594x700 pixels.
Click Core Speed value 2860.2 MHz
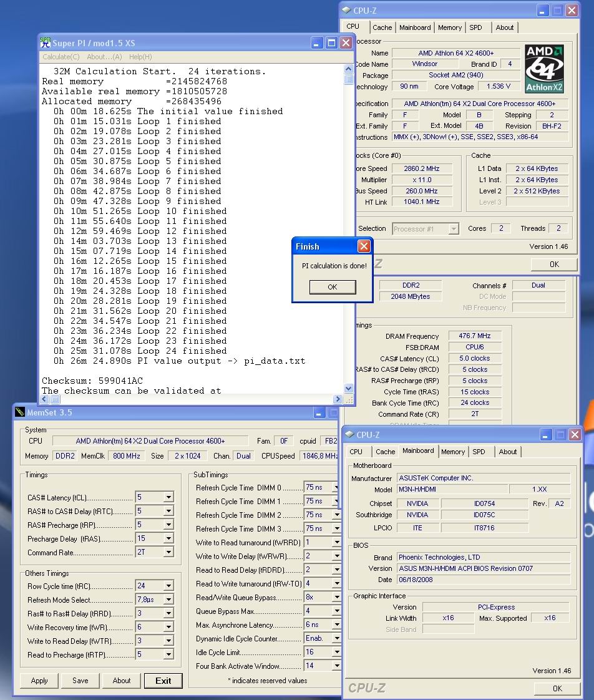(x=422, y=168)
